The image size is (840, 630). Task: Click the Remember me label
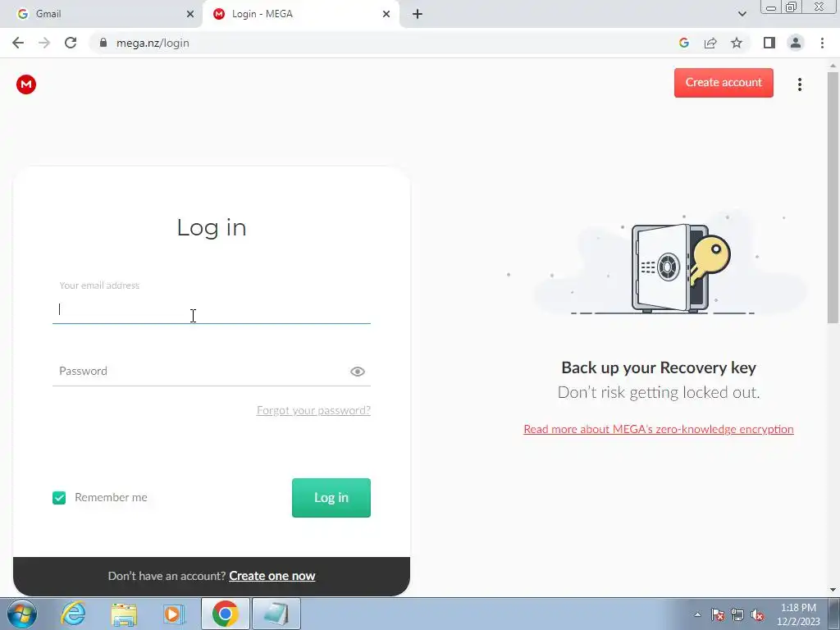[x=111, y=498]
